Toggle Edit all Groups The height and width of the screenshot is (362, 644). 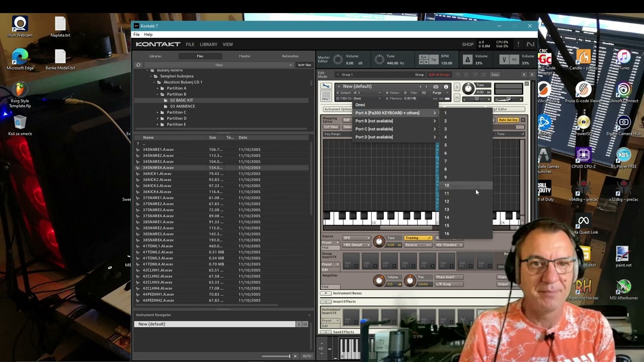click(x=439, y=74)
